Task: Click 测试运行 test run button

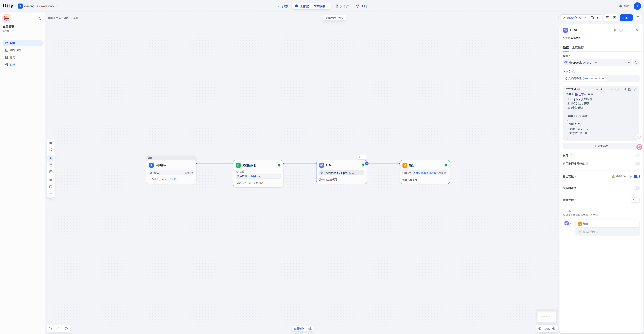Action: tap(574, 18)
